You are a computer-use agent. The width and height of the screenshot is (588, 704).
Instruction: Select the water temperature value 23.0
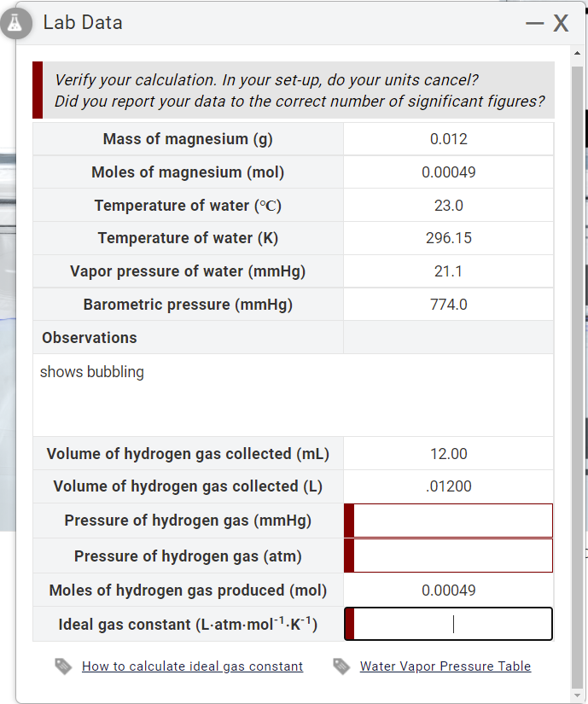click(x=448, y=205)
